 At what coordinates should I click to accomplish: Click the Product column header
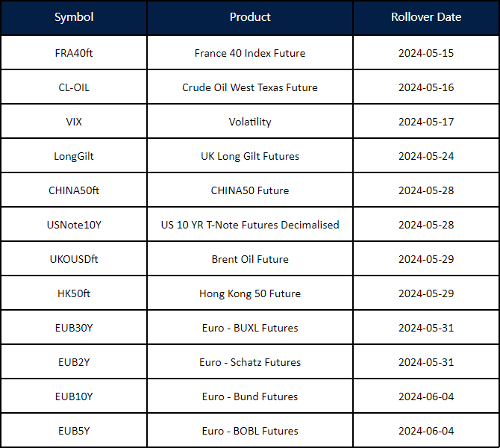[x=250, y=17]
